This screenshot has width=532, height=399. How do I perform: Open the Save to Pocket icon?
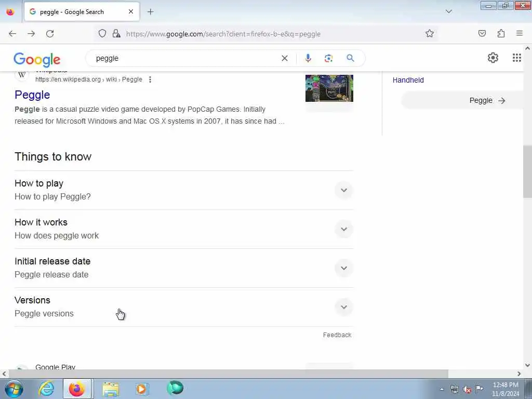pos(482,34)
